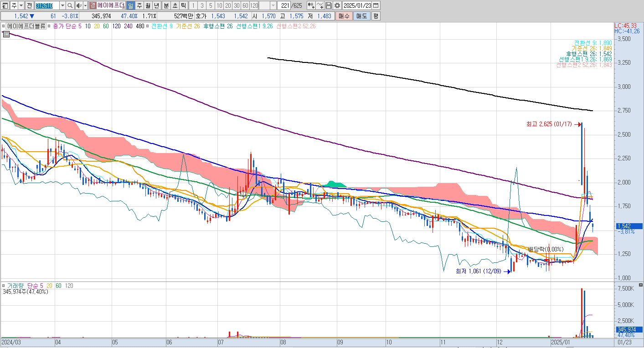Viewport: 644px width, 348px height.
Task: Click the date field 2025/01/23
Action: 357,5
